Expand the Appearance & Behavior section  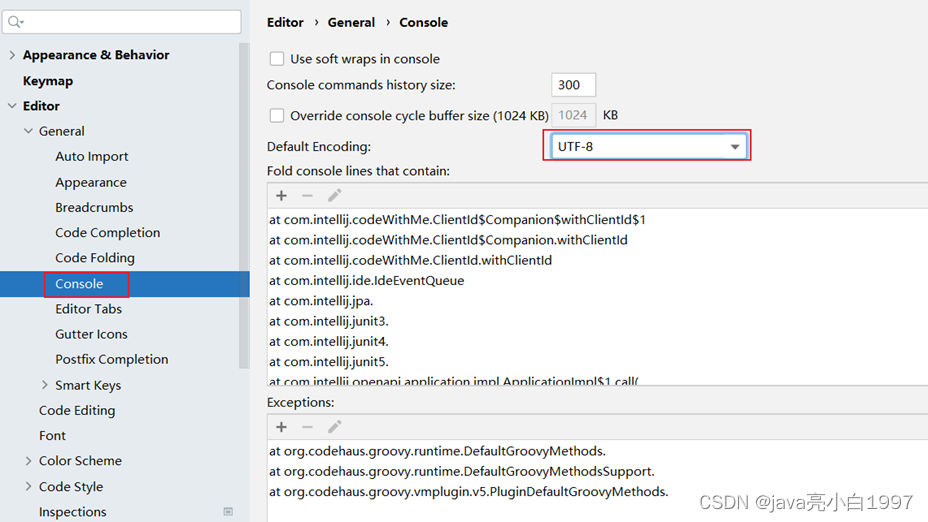pos(12,55)
